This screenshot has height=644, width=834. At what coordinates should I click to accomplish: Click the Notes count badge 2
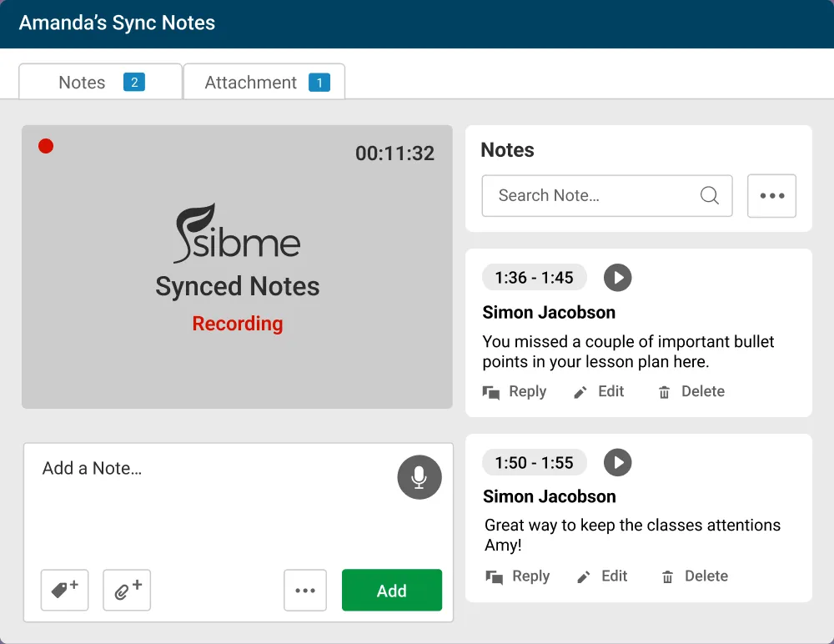click(x=134, y=83)
